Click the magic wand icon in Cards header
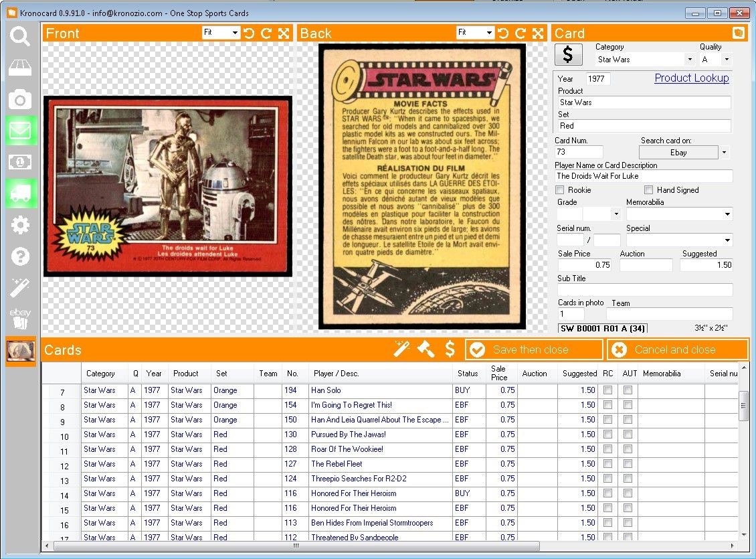This screenshot has height=559, width=756. click(401, 349)
